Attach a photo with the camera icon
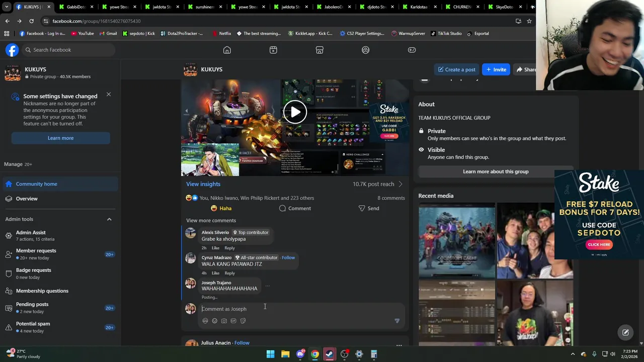Screen dimensions: 644x362 coord(224,321)
